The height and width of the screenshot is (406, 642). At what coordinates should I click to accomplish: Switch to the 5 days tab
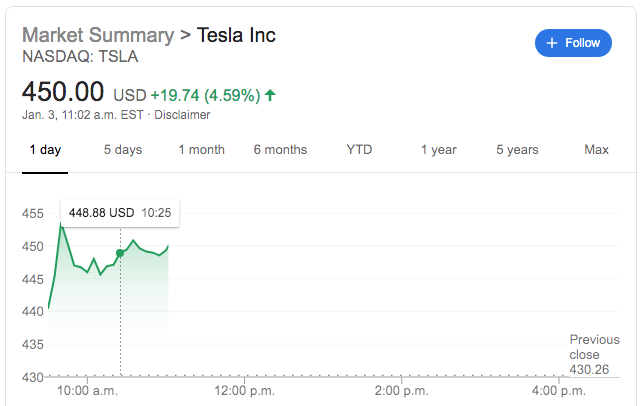click(123, 150)
